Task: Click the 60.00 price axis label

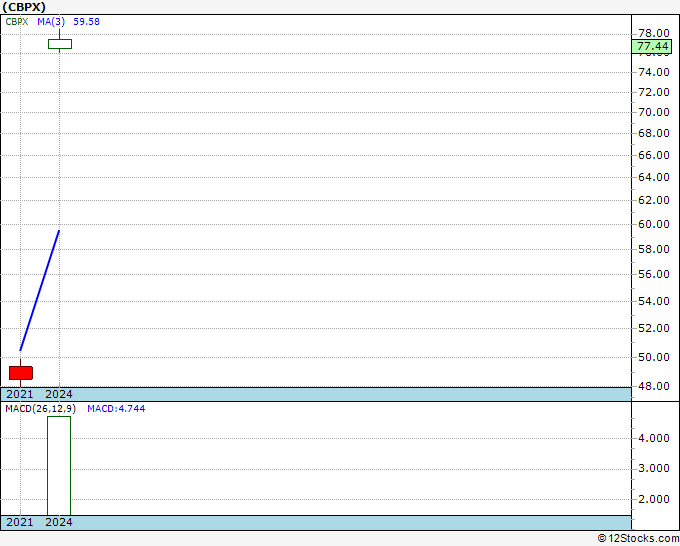Action: point(654,224)
